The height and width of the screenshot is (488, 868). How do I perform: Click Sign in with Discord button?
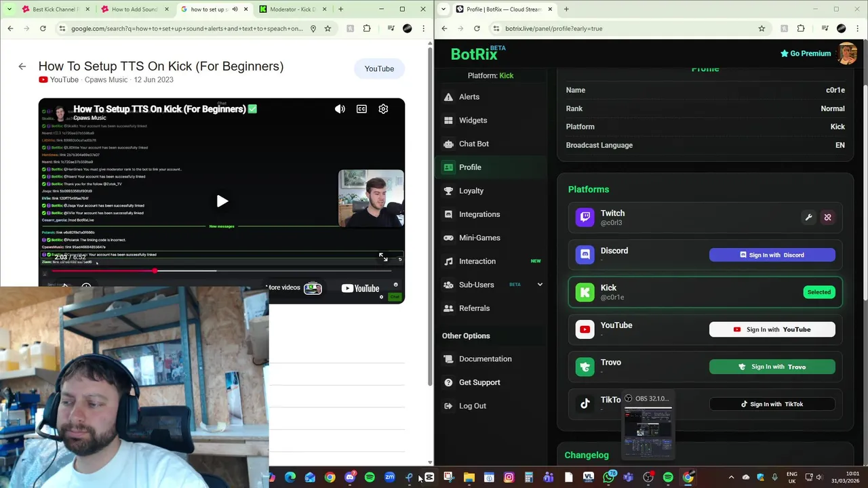point(772,255)
